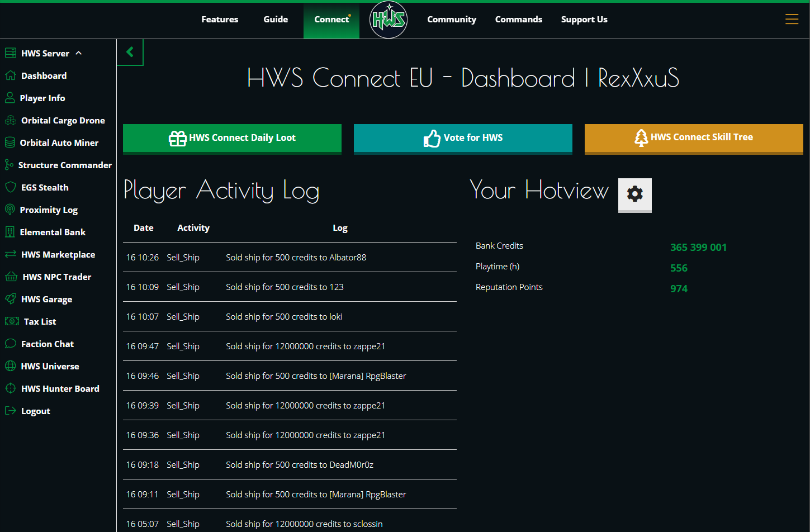Open the HWS Connect Skill Tree
Screen dimensions: 810x532
pos(693,138)
